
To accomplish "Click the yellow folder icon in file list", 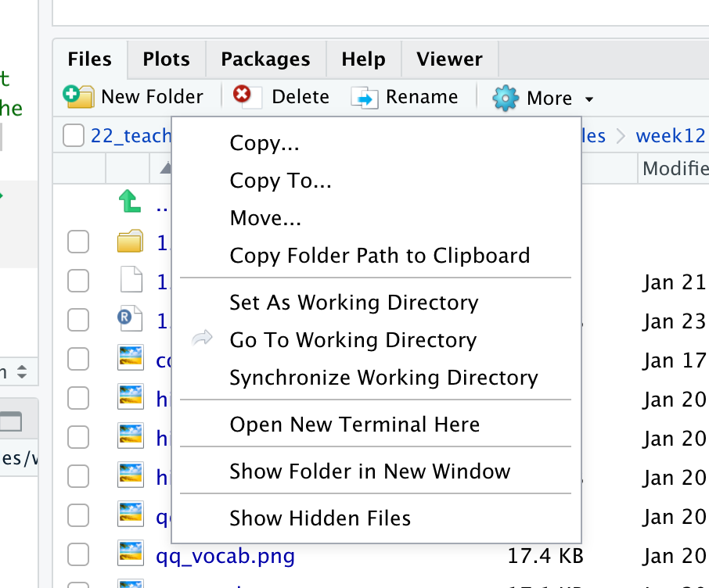I will [x=130, y=242].
